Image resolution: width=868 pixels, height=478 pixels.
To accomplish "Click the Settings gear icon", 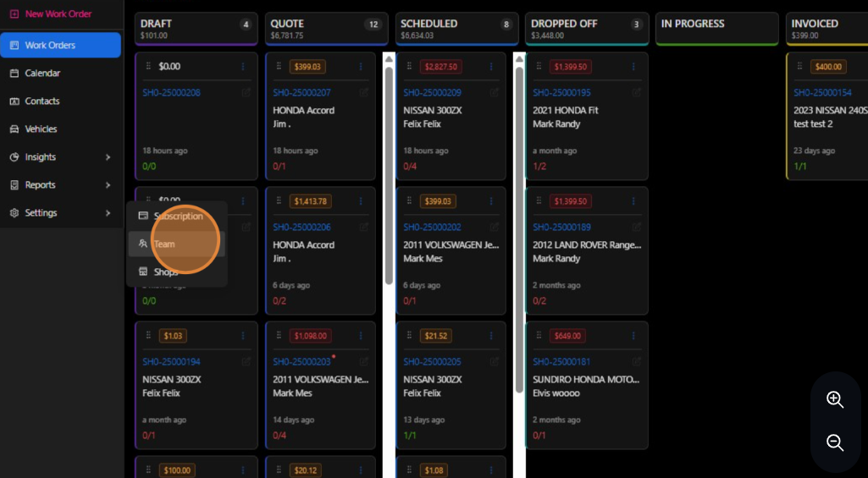I will [x=14, y=213].
